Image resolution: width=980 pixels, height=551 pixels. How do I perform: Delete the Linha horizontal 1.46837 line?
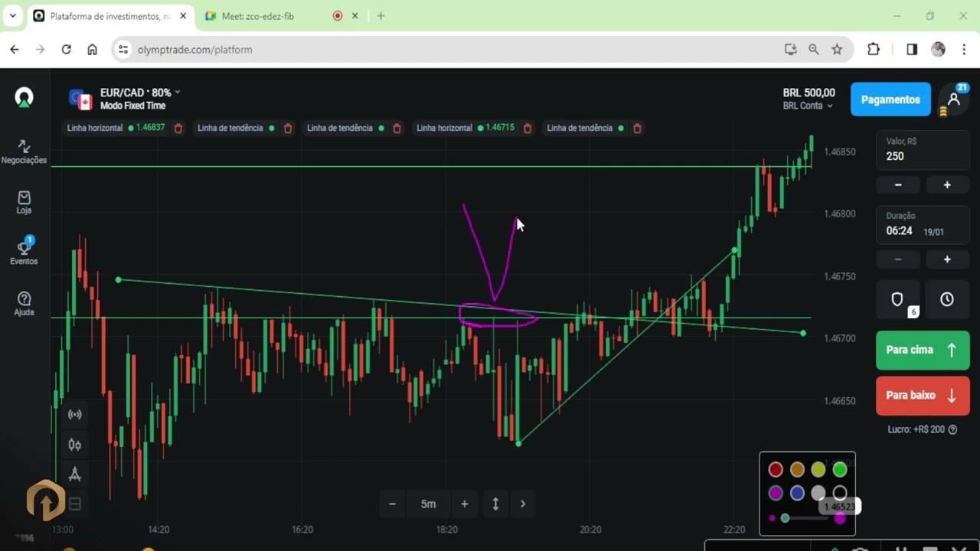[x=178, y=129]
